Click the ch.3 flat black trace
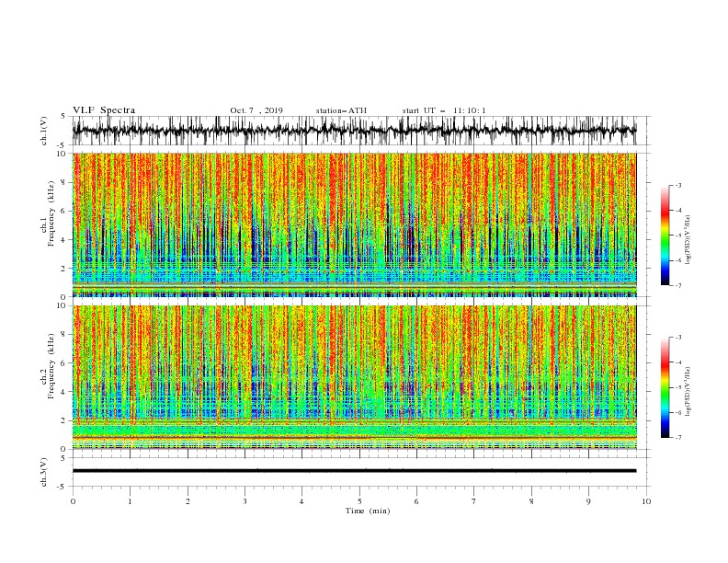Viewport: 728px width, 563px height. click(x=354, y=471)
